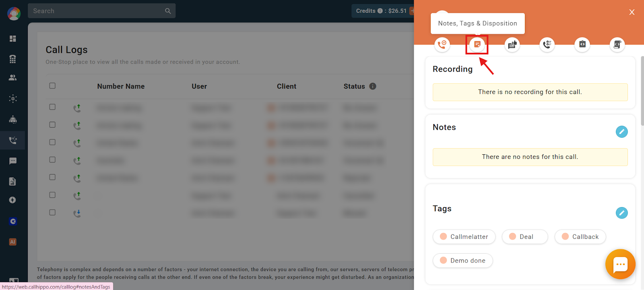Open the clipboard code icon in panel header
Screen dimensions: 644x290
point(582,44)
